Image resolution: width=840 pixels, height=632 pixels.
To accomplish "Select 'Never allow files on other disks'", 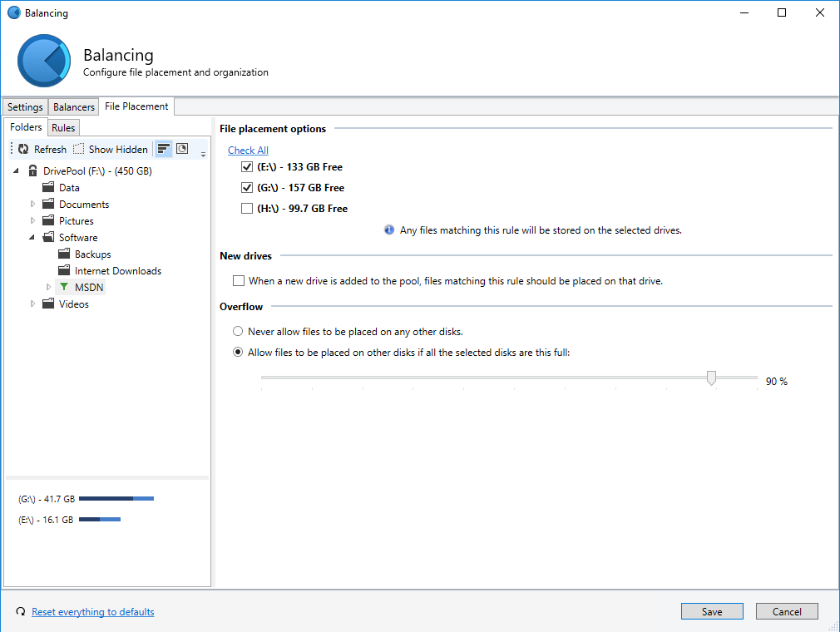I will 239,332.
